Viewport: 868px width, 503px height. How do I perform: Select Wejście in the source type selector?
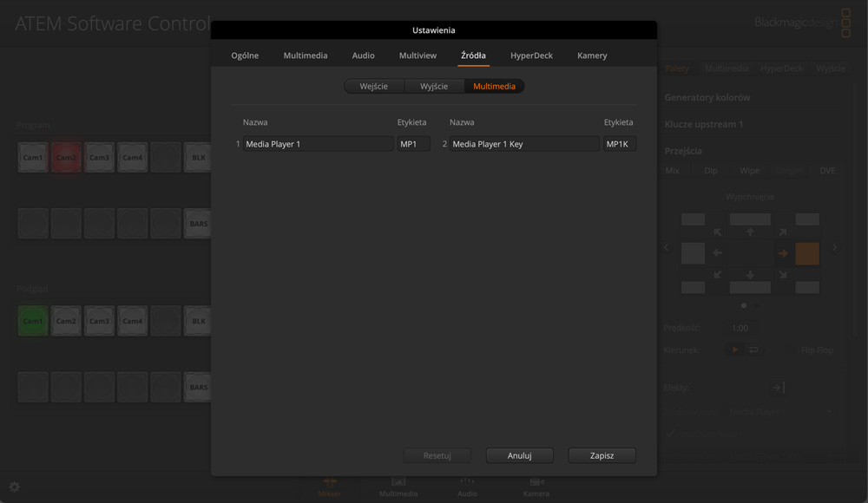374,87
